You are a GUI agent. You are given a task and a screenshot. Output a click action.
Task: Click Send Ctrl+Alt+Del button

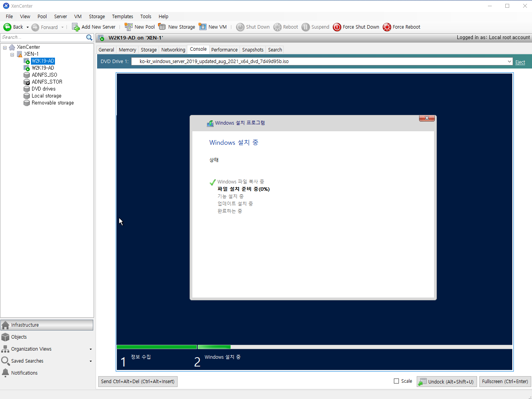point(138,382)
